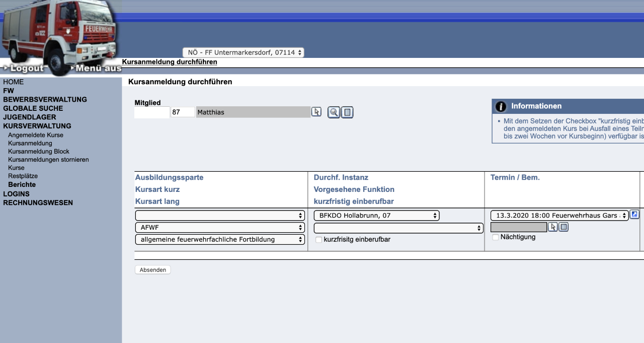Select Restplätze from the sidebar menu
644x343 pixels.
coord(23,176)
